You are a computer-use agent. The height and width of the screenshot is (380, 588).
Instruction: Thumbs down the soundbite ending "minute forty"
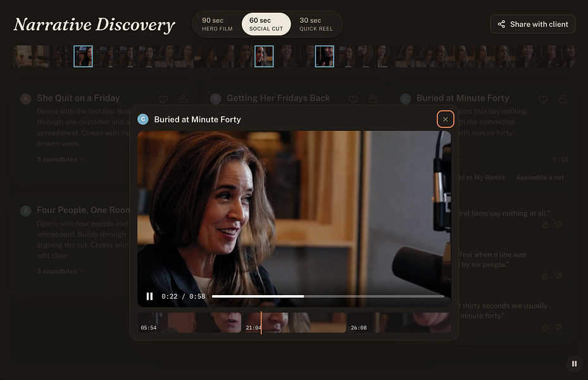click(558, 327)
